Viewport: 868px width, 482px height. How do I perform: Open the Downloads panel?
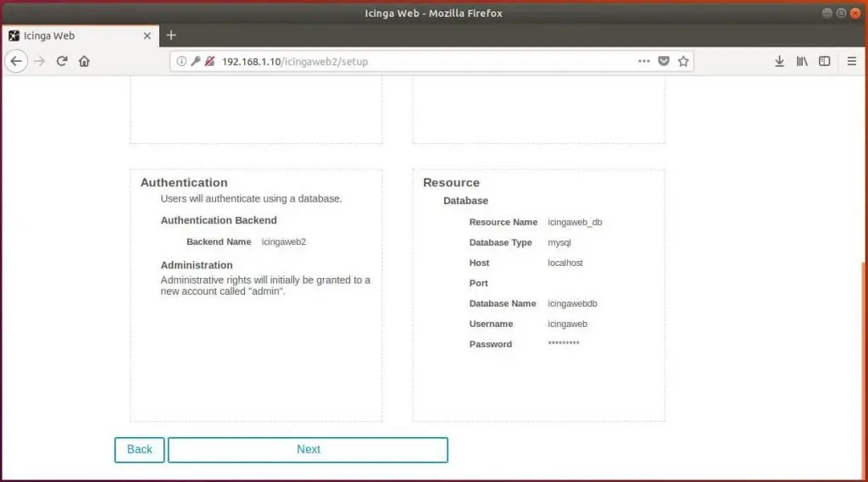tap(780, 62)
